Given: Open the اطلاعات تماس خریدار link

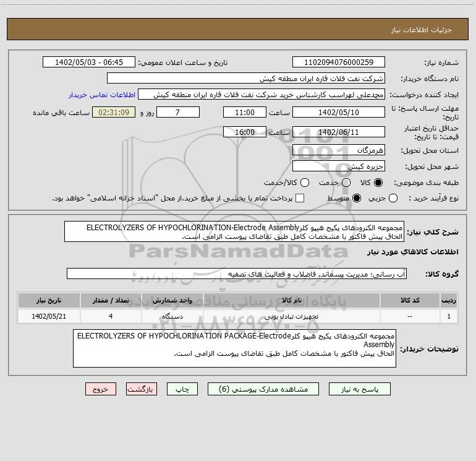Looking at the screenshot, I should click(102, 95).
